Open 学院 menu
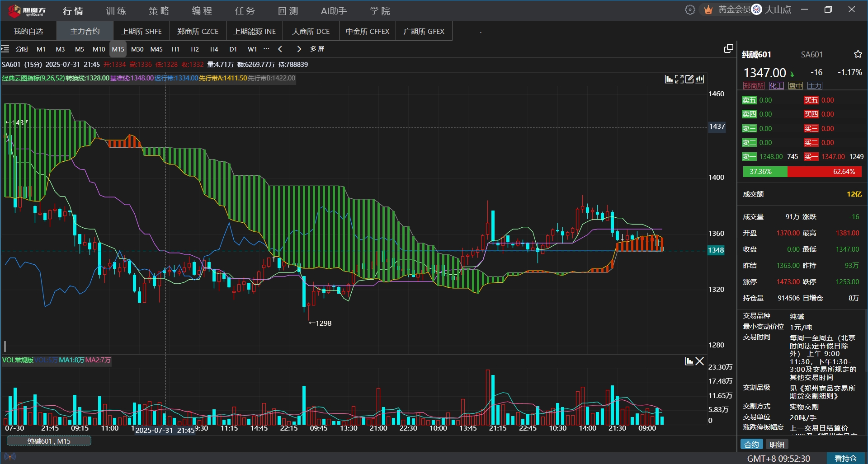 pos(380,11)
